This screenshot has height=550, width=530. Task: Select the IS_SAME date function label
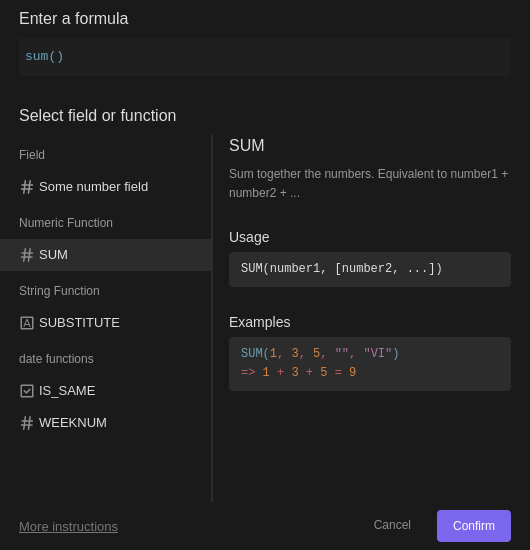click(67, 391)
